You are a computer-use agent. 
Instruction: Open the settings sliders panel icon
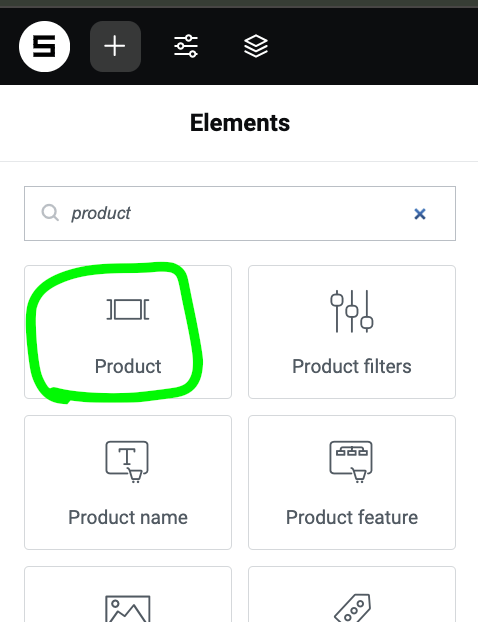[186, 46]
